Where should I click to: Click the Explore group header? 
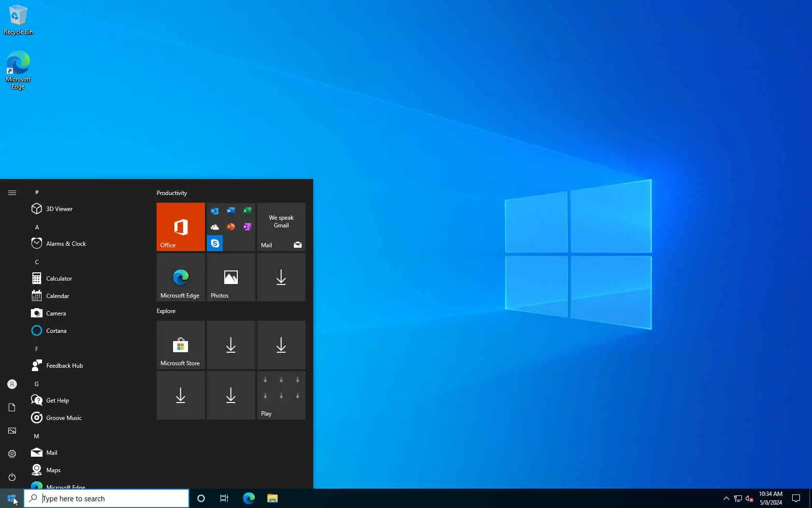point(166,311)
